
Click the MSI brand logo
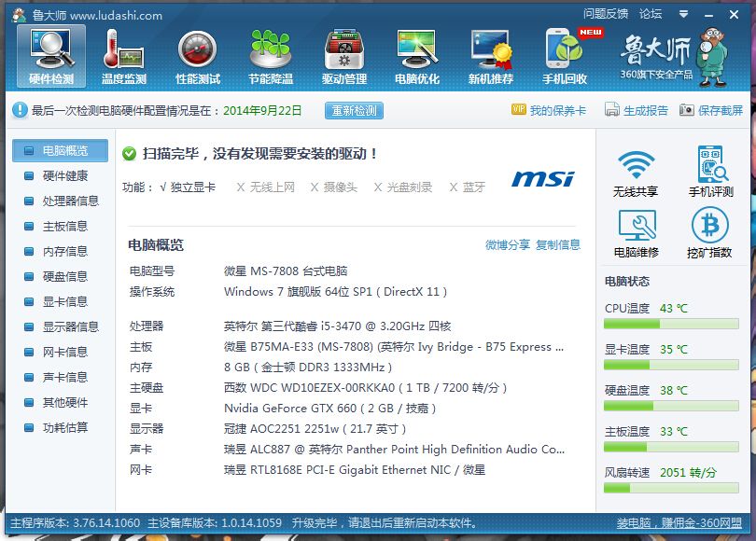coord(543,179)
